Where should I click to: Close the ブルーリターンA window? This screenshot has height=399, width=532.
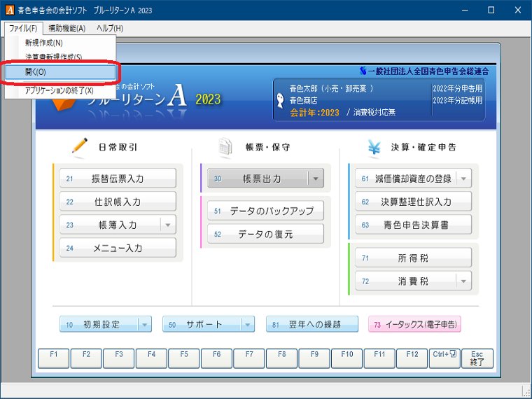coord(518,10)
